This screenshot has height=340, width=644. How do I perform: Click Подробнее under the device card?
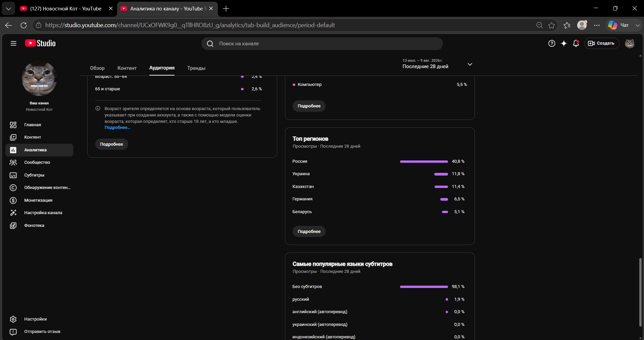(309, 106)
